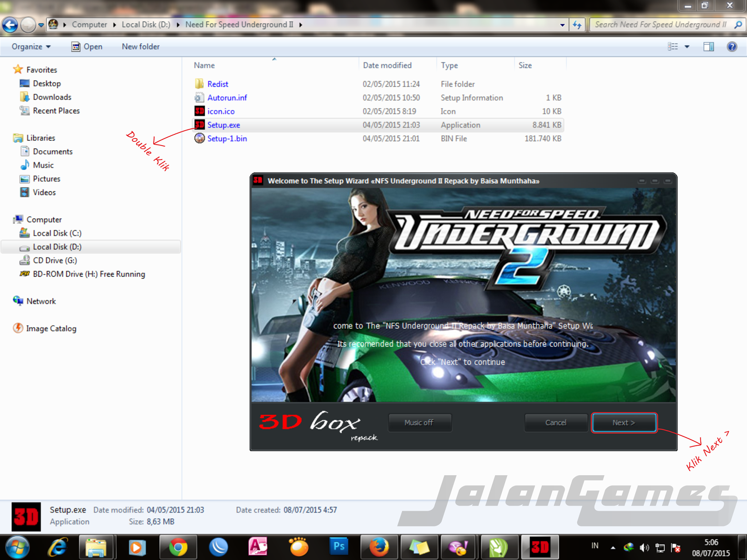Click New folder in toolbar
The width and height of the screenshot is (747, 560).
click(141, 47)
